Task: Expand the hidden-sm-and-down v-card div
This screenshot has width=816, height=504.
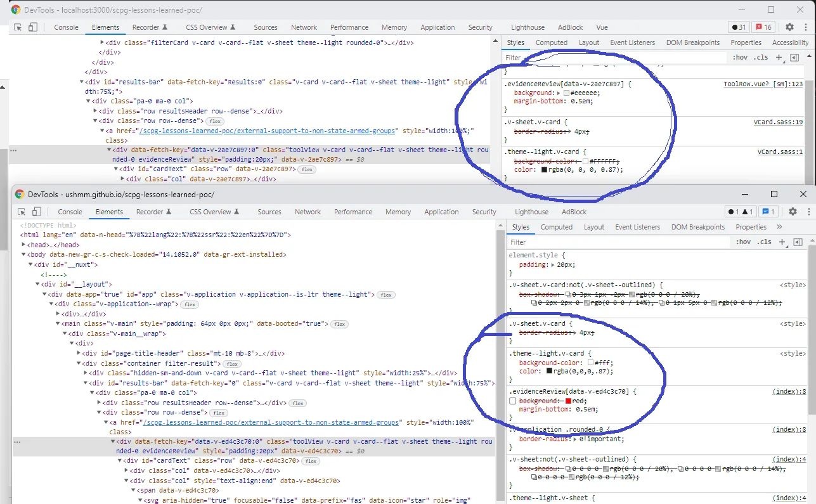Action: 86,373
